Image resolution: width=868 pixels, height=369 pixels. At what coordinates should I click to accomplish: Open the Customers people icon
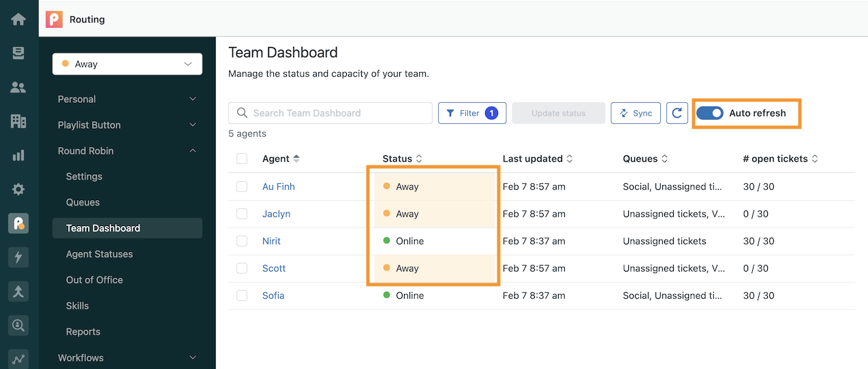pos(18,87)
